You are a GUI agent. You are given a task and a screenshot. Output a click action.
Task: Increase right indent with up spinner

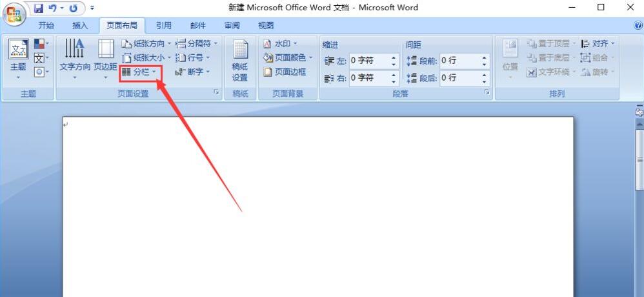click(394, 75)
